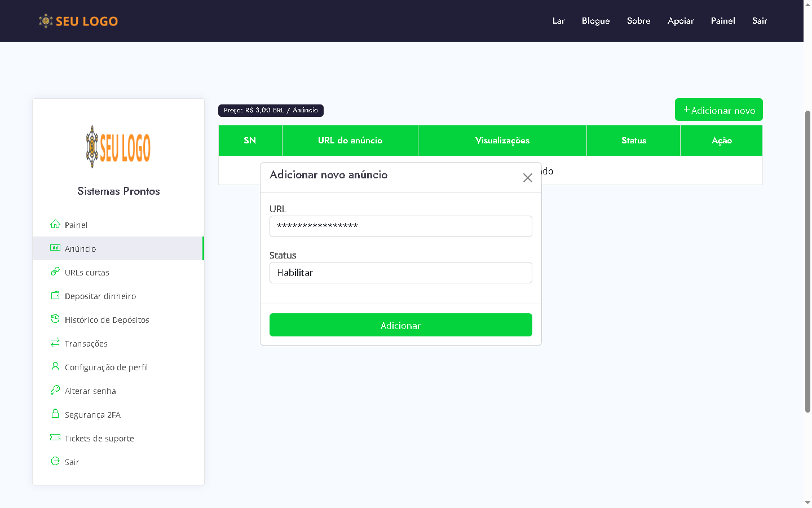Focus the URL input field
The height and width of the screenshot is (508, 812).
pos(400,226)
